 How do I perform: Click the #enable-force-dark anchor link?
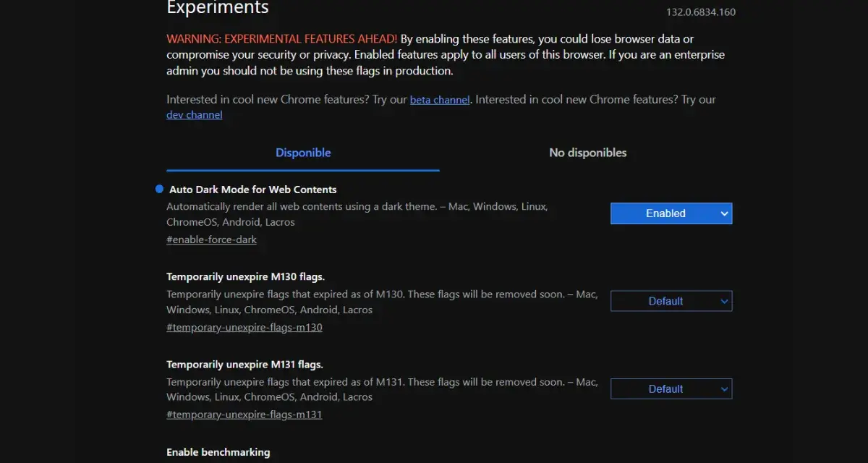[x=211, y=239]
